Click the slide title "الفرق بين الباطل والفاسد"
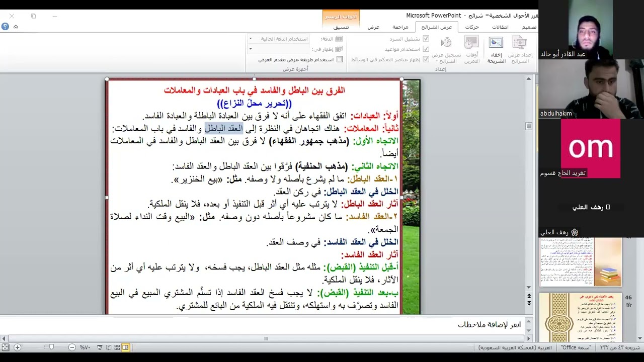The width and height of the screenshot is (644, 362). (254, 90)
